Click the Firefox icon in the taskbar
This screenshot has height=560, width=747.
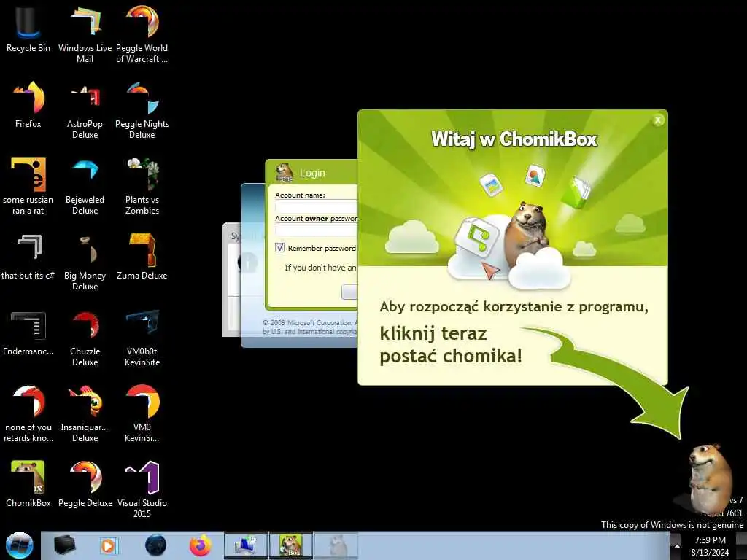(x=200, y=545)
